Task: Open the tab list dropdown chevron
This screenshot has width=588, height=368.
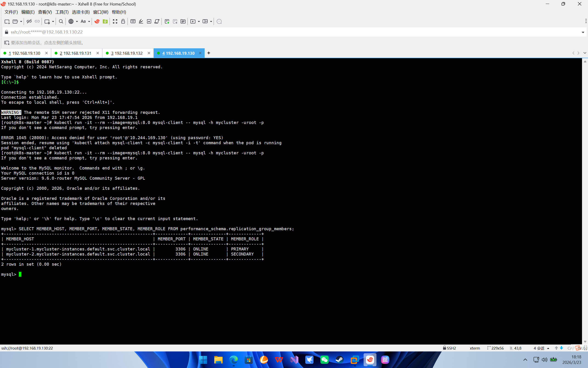Action: 585,53
